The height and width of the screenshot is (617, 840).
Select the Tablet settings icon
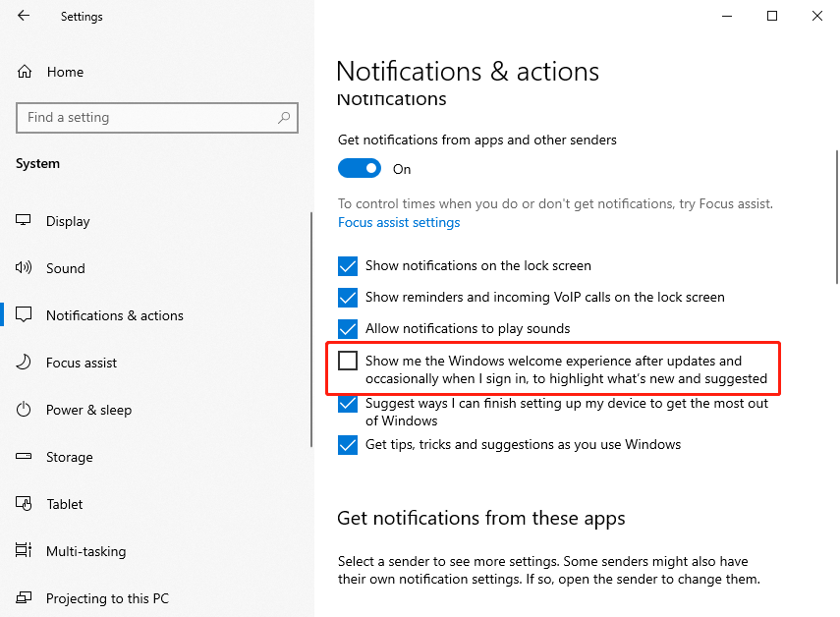(x=23, y=504)
